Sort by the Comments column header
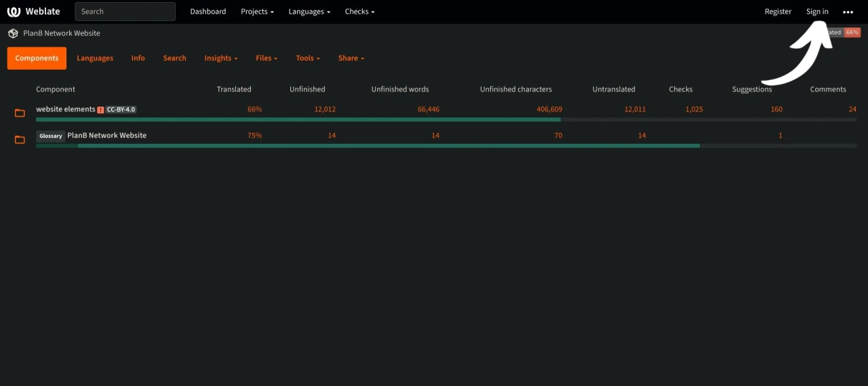The height and width of the screenshot is (386, 868). (x=828, y=90)
